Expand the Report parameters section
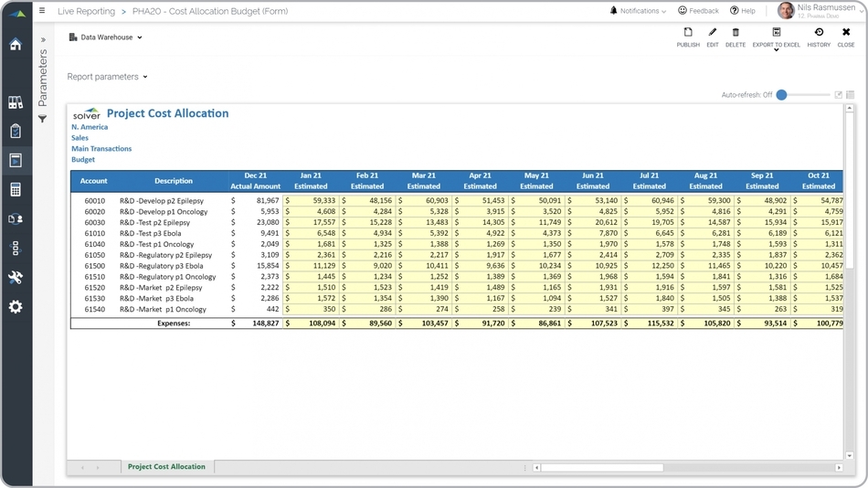 point(107,77)
